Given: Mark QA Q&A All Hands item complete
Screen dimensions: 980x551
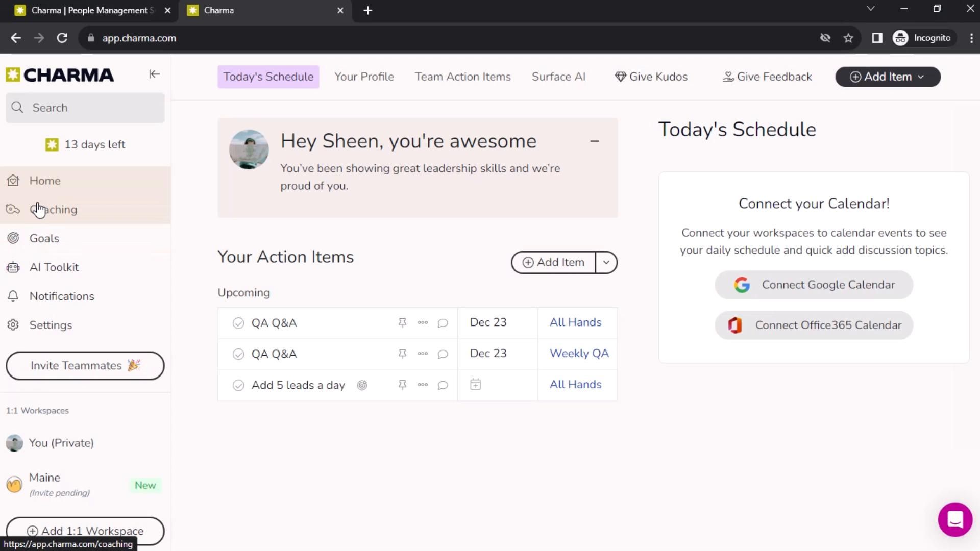Looking at the screenshot, I should (x=238, y=323).
